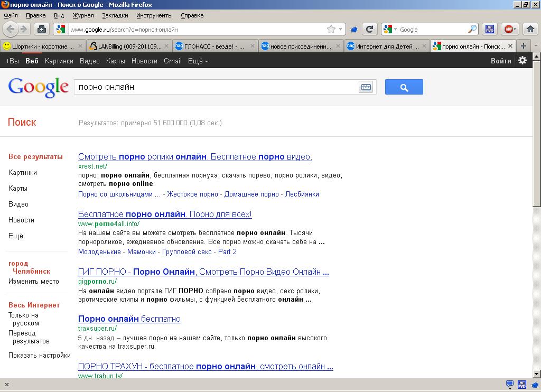
Task: Go to the Firefox home page icon
Action: click(x=530, y=30)
